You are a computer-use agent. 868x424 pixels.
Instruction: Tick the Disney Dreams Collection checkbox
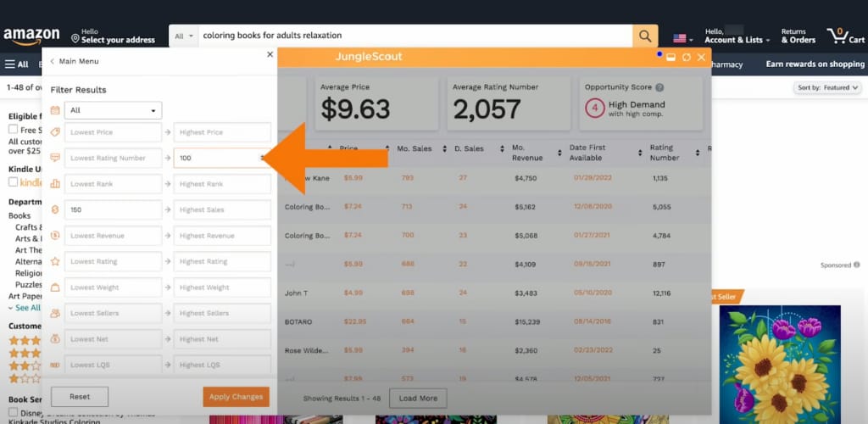13,412
